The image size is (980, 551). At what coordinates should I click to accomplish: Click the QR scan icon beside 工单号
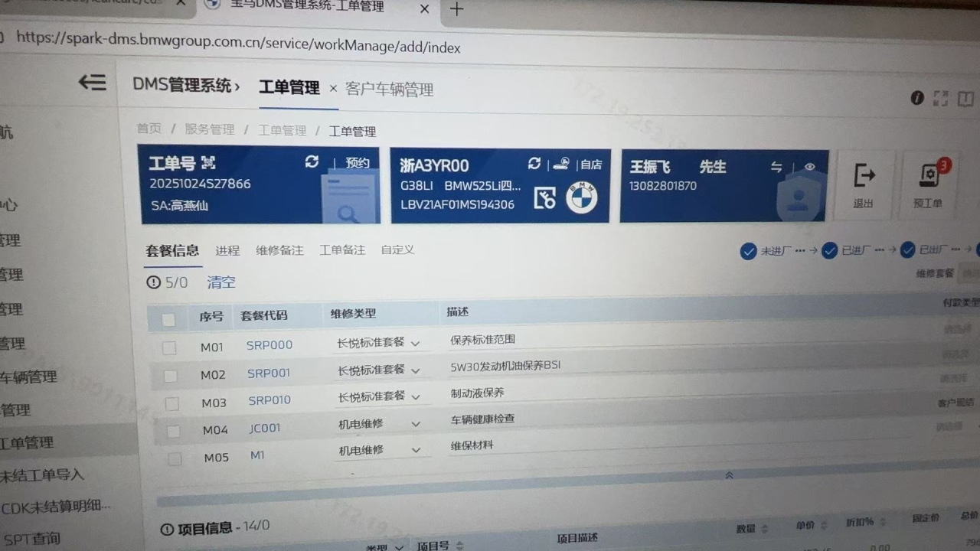click(x=208, y=163)
